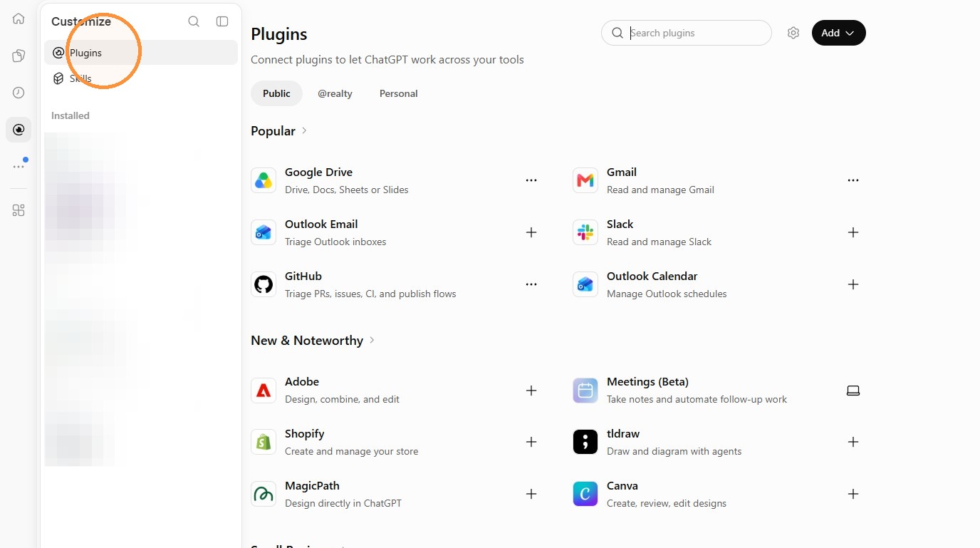Click the MagicPath logo
Screen dimensions: 980x548
coord(264,494)
